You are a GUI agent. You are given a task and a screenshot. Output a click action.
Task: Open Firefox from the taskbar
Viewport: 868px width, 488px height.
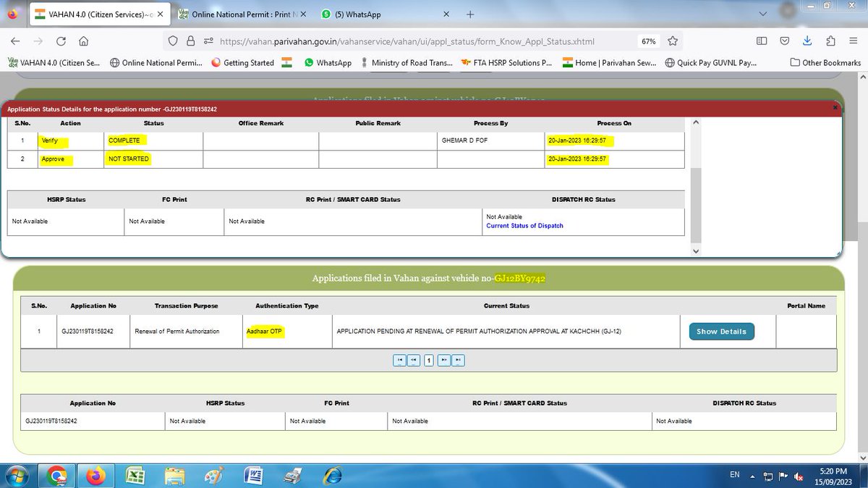coord(96,476)
